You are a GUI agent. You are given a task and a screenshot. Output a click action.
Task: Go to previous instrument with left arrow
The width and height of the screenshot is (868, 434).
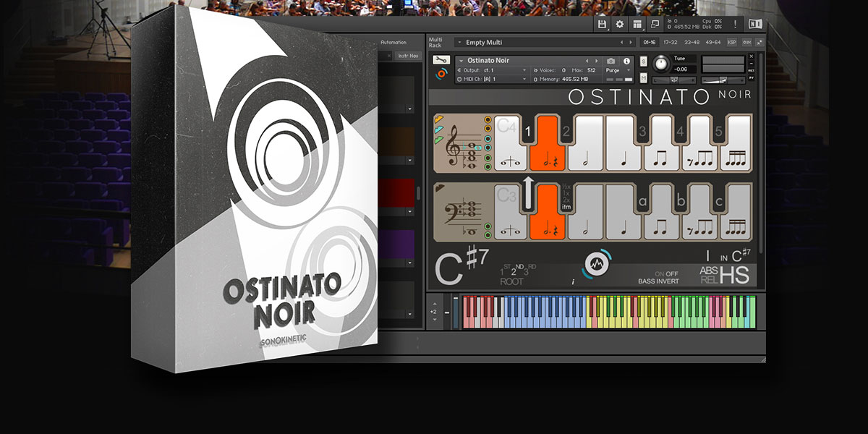click(x=587, y=61)
